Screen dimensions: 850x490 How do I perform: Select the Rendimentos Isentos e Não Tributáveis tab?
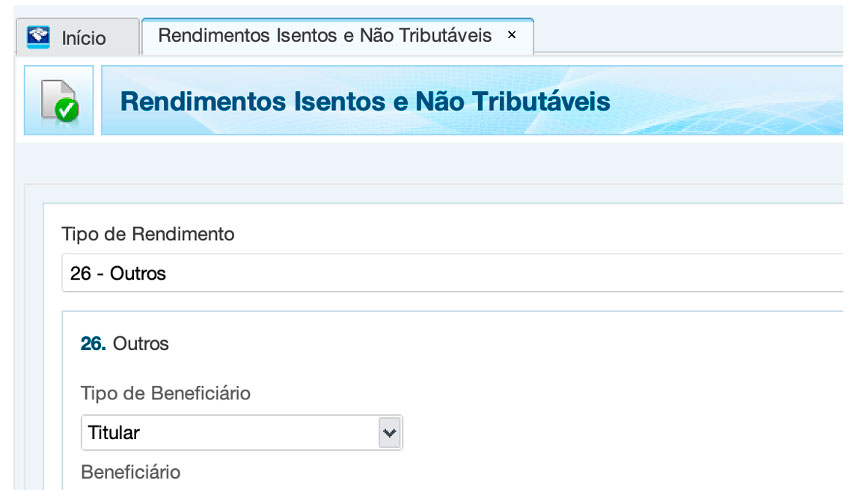[324, 35]
